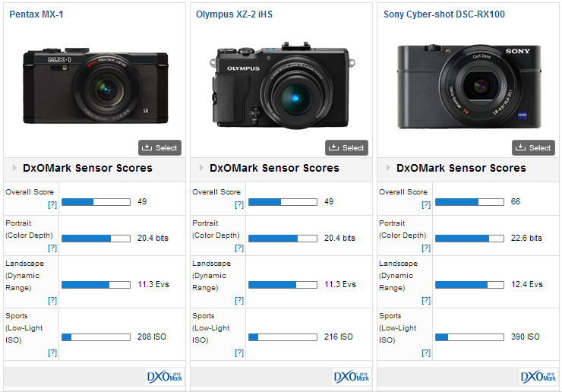Open the Sony Cyber-shot DSC-RX100 link
The height and width of the screenshot is (392, 562).
point(444,14)
